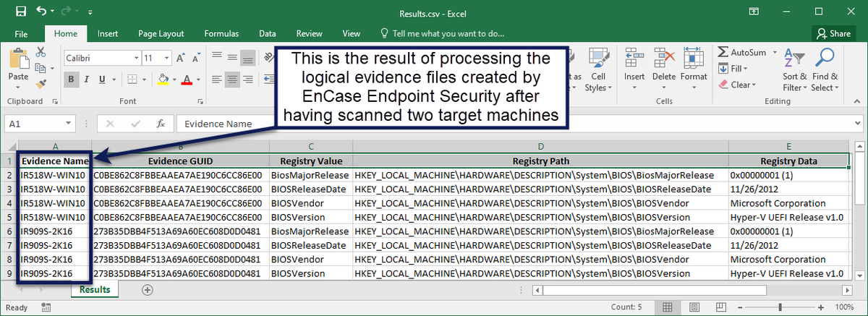This screenshot has height=316, width=868.
Task: Center text horizontally
Action: point(232,79)
